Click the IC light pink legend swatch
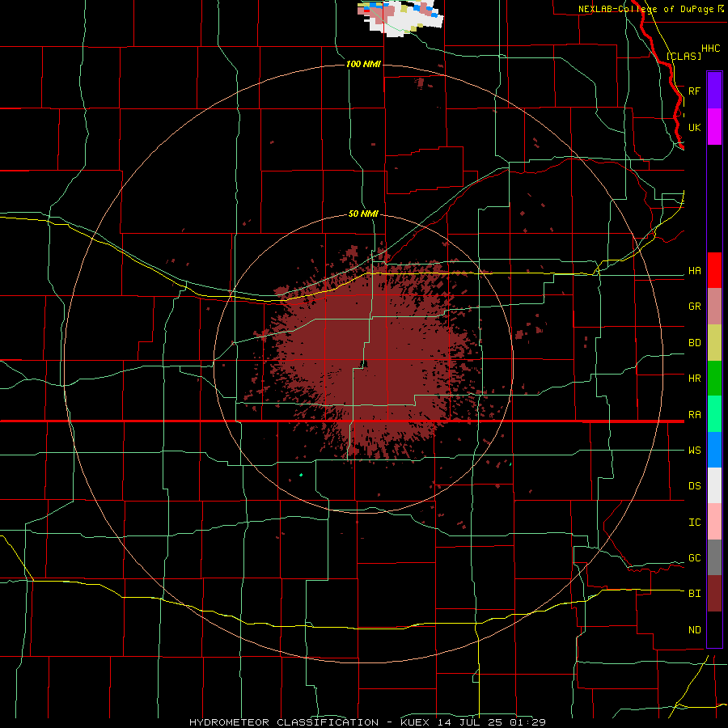This screenshot has width=728, height=728. 714,522
